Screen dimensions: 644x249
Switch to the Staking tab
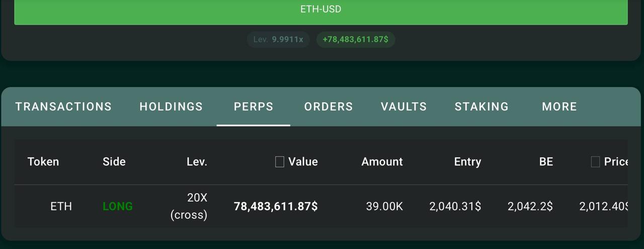pos(481,107)
